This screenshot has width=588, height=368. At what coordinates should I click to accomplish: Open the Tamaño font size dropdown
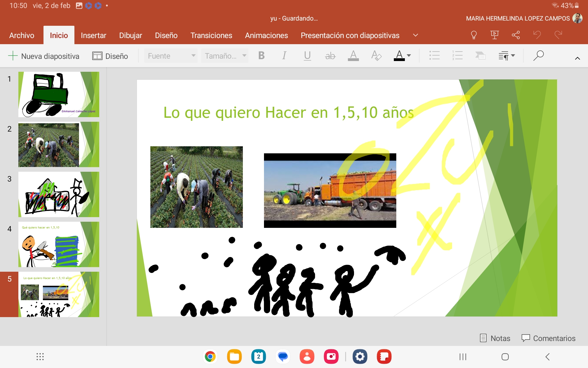[x=225, y=56]
